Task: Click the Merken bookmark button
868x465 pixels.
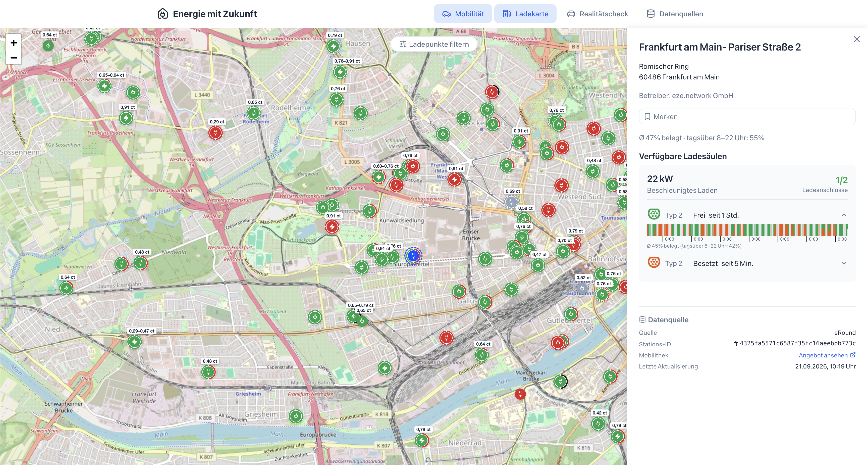Action: (x=747, y=116)
